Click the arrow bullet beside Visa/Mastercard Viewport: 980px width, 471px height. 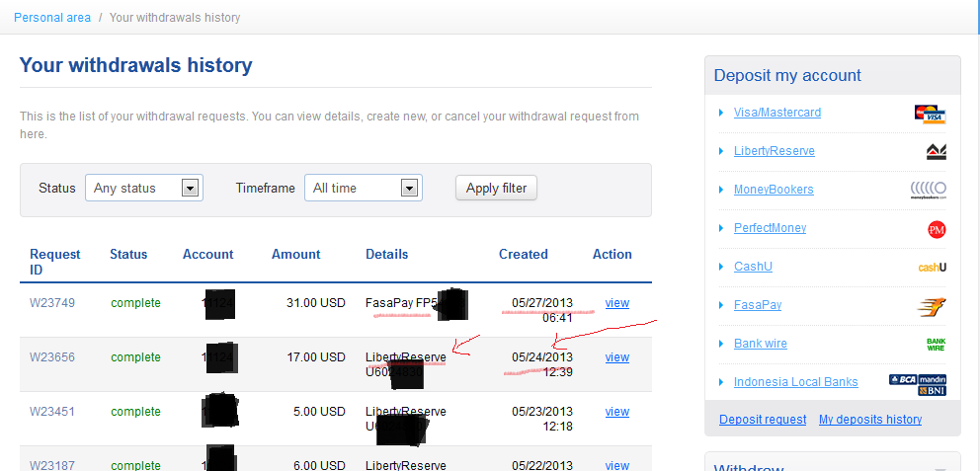pos(721,113)
